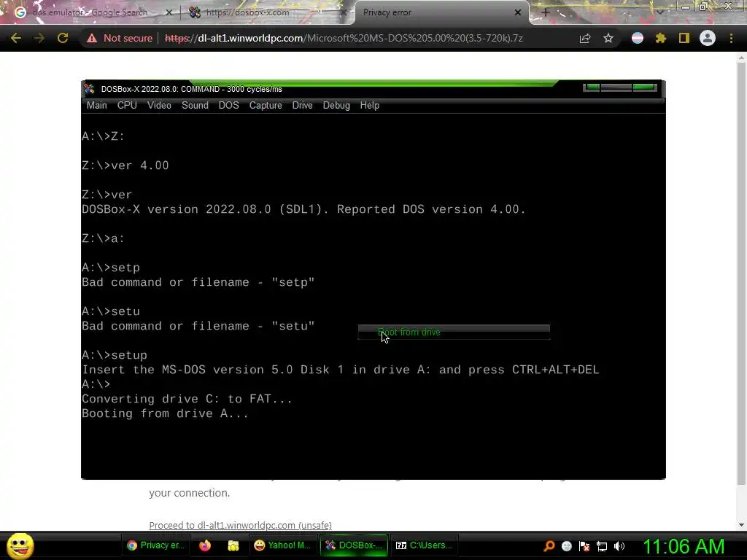The width and height of the screenshot is (747, 560).
Task: Share this page icon in address bar
Action: point(585,38)
